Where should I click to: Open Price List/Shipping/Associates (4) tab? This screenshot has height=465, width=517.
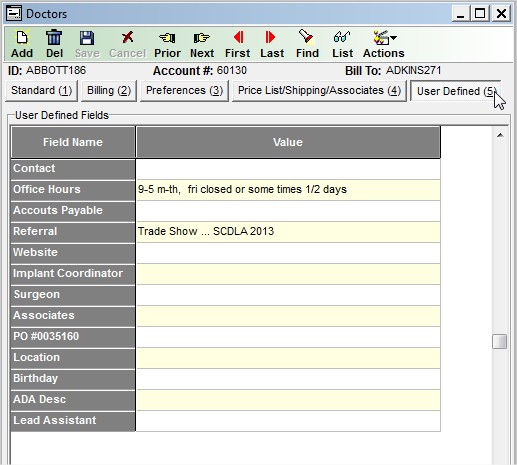[319, 91]
